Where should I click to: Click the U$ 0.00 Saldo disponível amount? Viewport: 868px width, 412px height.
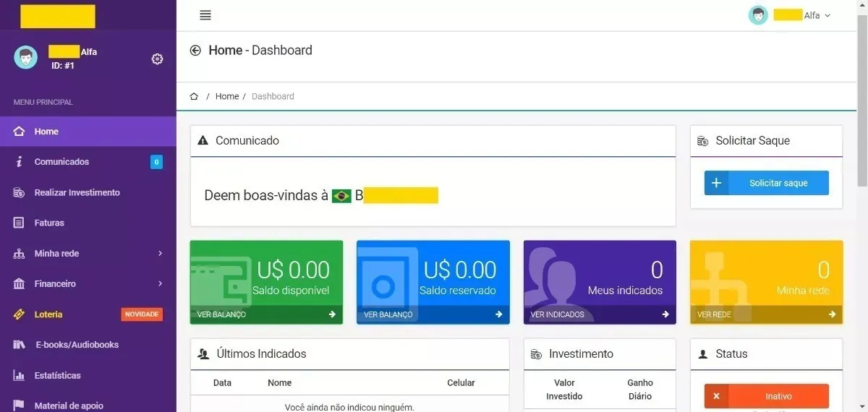click(293, 270)
